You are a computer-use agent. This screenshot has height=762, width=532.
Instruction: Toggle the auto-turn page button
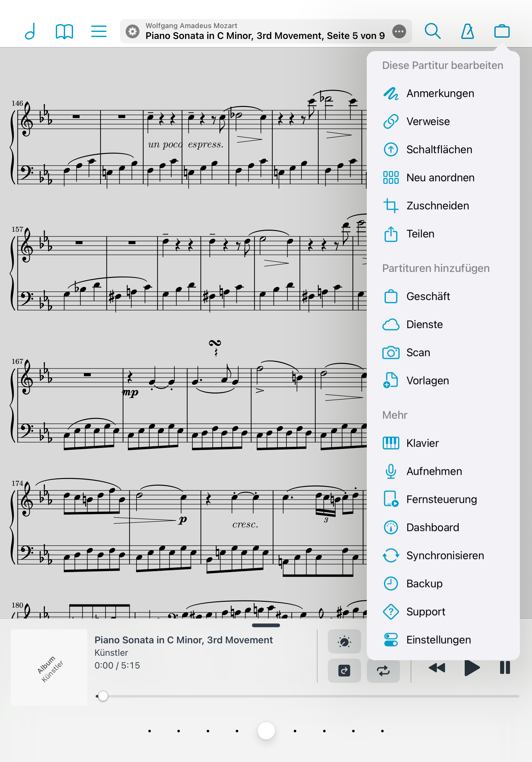344,671
